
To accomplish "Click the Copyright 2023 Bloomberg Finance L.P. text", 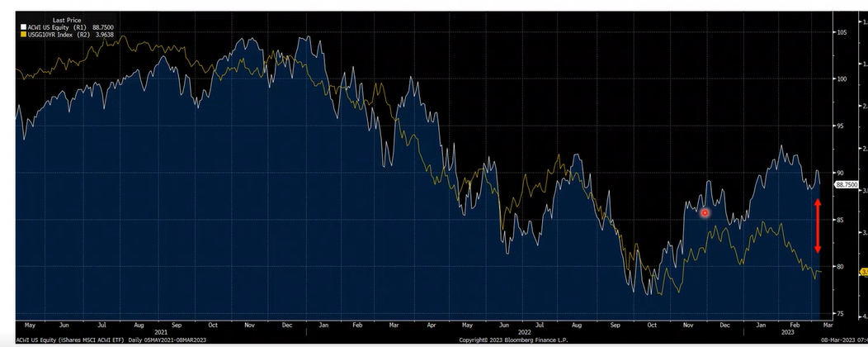I will [514, 340].
